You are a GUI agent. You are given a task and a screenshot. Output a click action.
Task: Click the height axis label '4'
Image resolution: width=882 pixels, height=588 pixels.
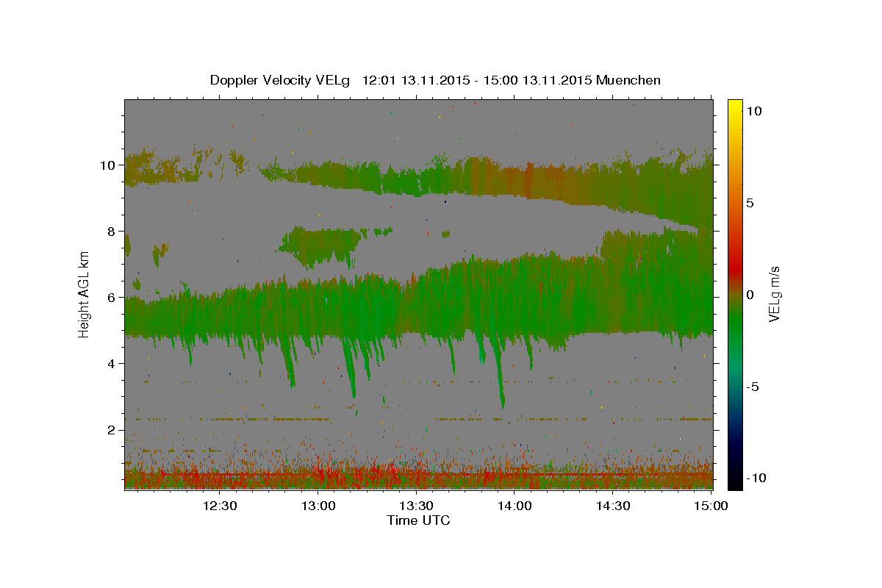tap(112, 364)
